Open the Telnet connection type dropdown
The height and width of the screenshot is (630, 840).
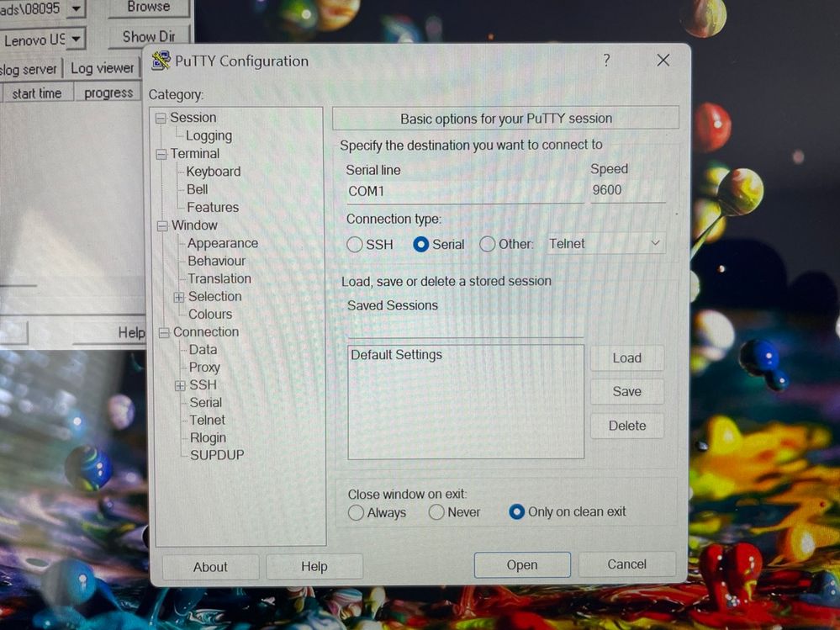(606, 244)
